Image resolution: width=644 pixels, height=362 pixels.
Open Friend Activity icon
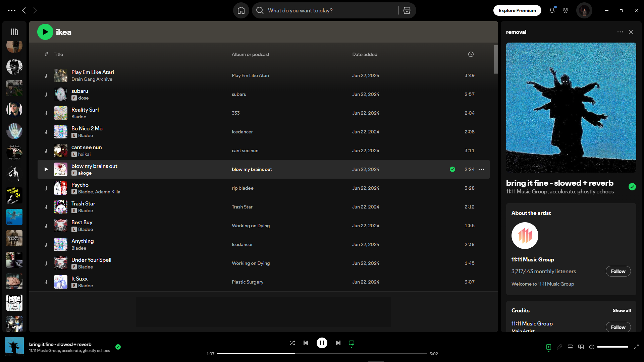566,10
